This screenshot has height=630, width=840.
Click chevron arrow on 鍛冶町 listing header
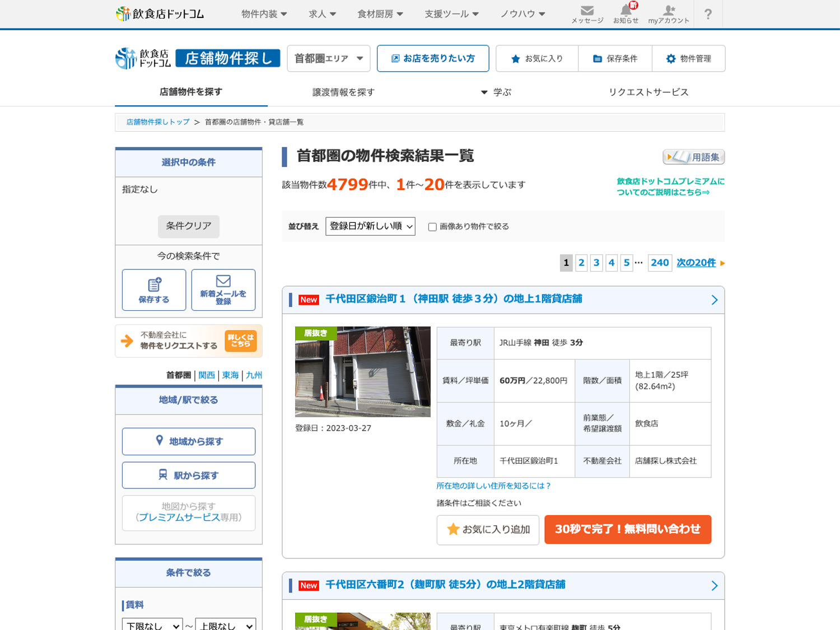(715, 300)
